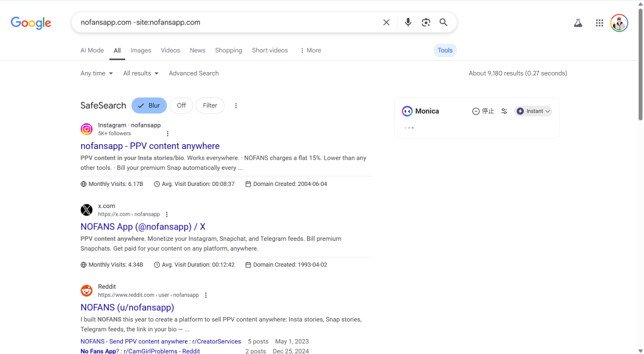Clear the search box with X icon
Viewport: 644px width, 354px height.
click(386, 23)
